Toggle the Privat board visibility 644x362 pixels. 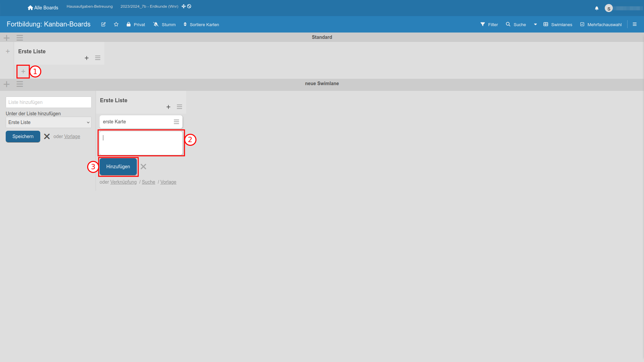click(x=136, y=24)
